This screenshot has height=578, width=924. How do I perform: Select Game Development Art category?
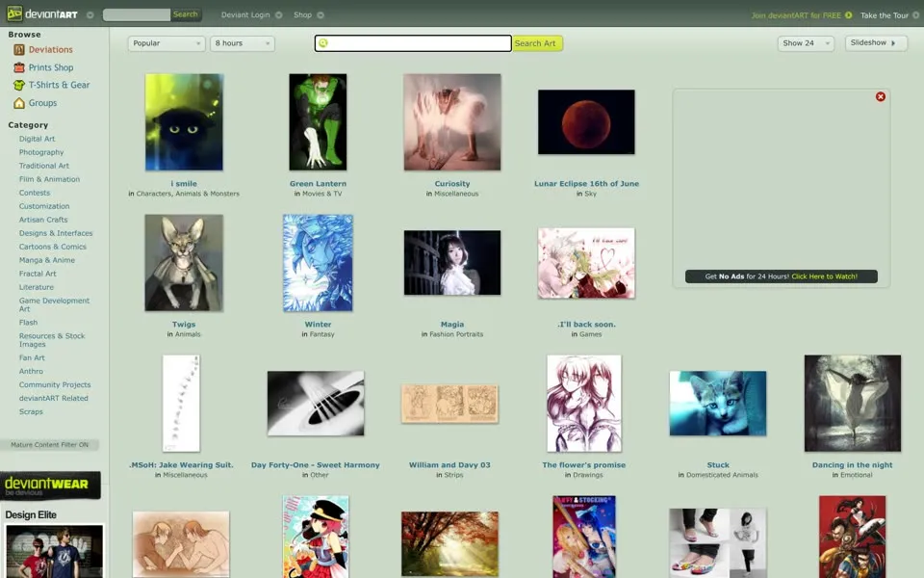coord(54,304)
